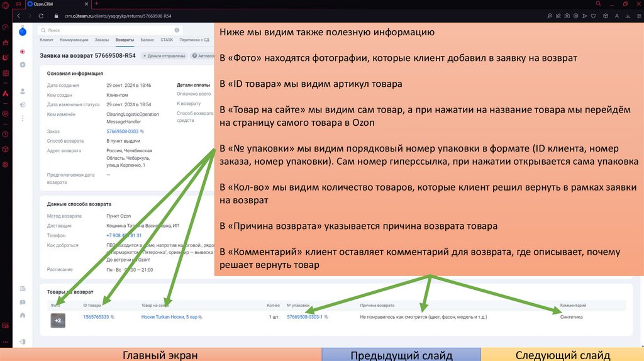This screenshot has width=644, height=361.
Task: Open the Twitch panel in browser sidebar
Action: 5,57
